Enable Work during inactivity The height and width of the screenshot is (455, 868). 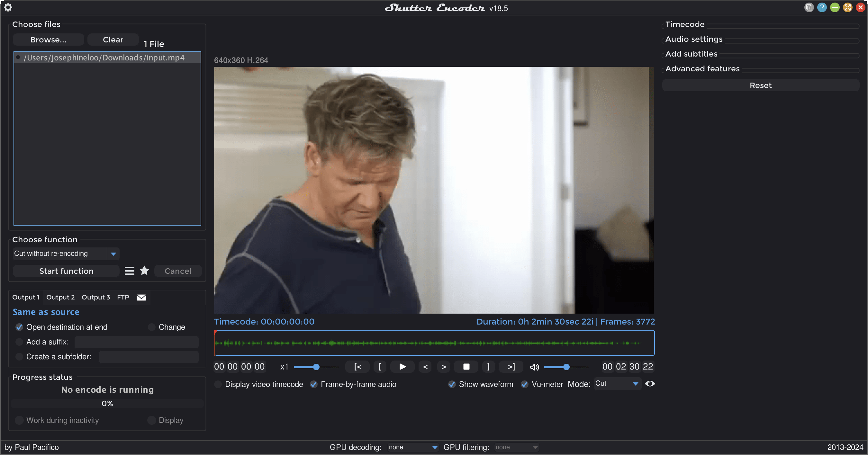click(x=19, y=420)
